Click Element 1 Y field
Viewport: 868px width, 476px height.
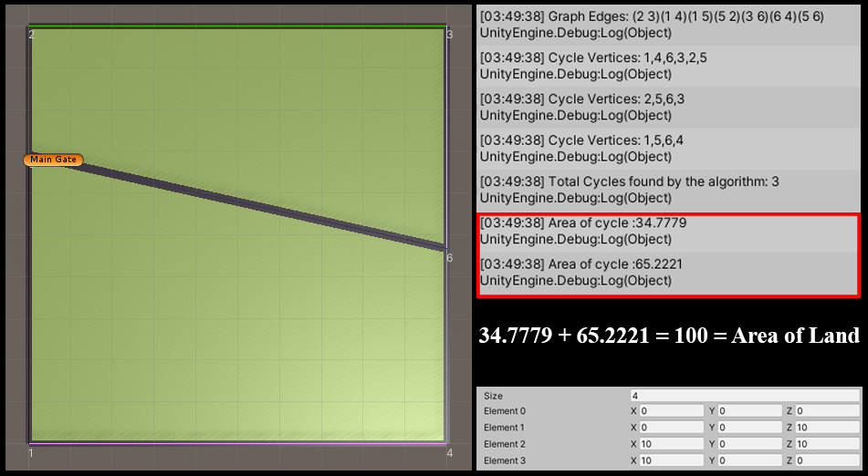(x=749, y=428)
